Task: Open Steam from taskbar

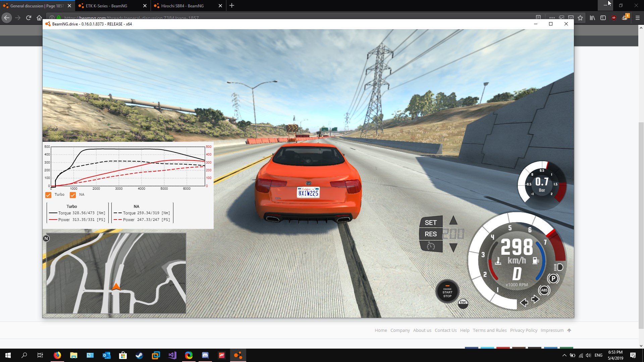Action: click(140, 355)
